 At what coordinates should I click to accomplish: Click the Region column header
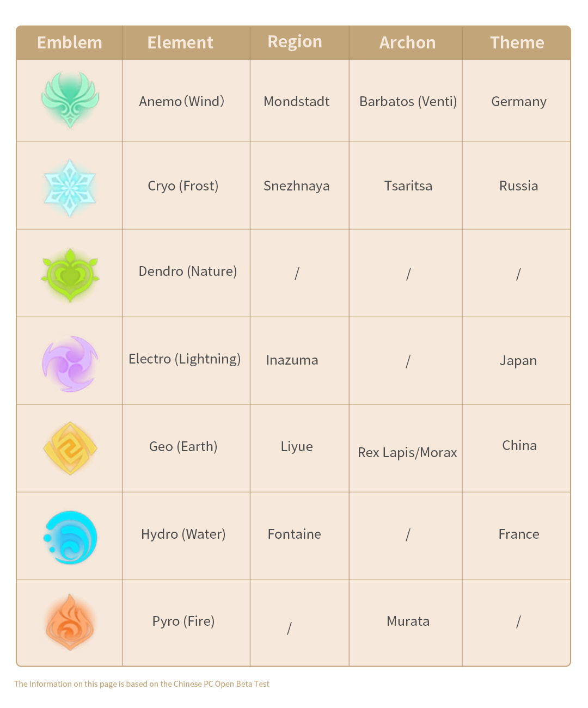tap(295, 42)
